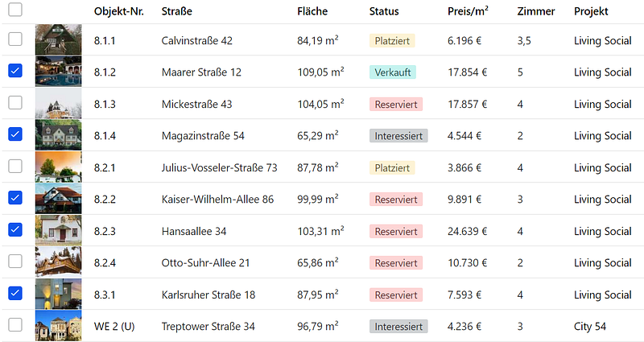Open the Maarer Straße 12 pool thumbnail
The image size is (644, 342).
click(58, 71)
